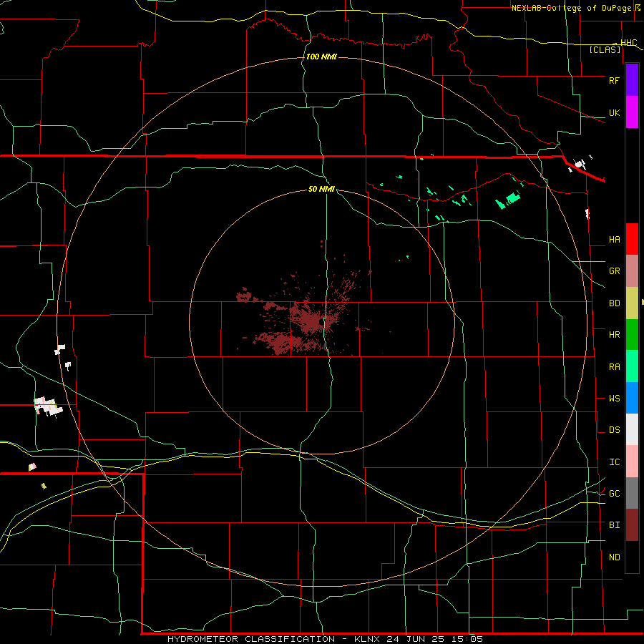Select the green HR color swatch
This screenshot has width=644, height=644.
(632, 335)
